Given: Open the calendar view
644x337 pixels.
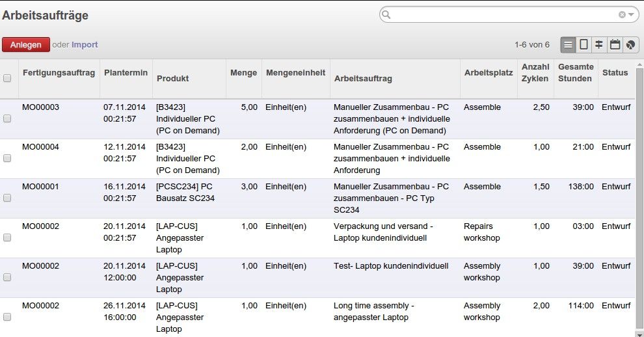Looking at the screenshot, I should click(x=615, y=45).
